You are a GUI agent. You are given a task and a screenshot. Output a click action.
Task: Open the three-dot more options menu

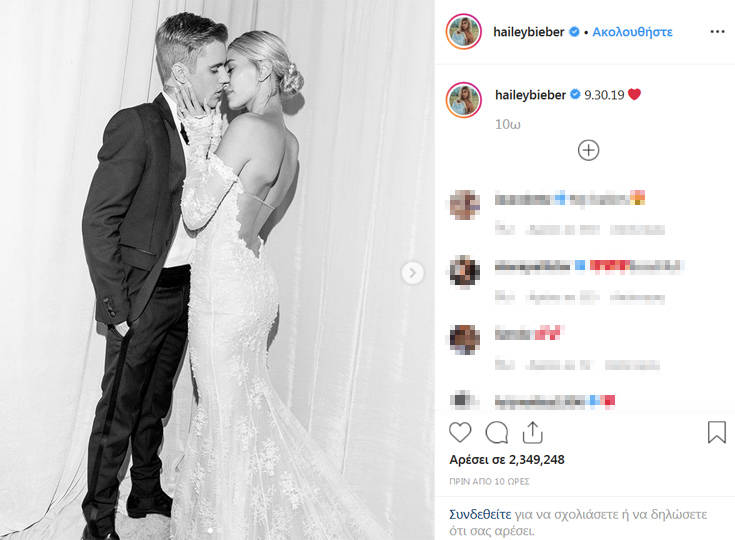click(717, 31)
